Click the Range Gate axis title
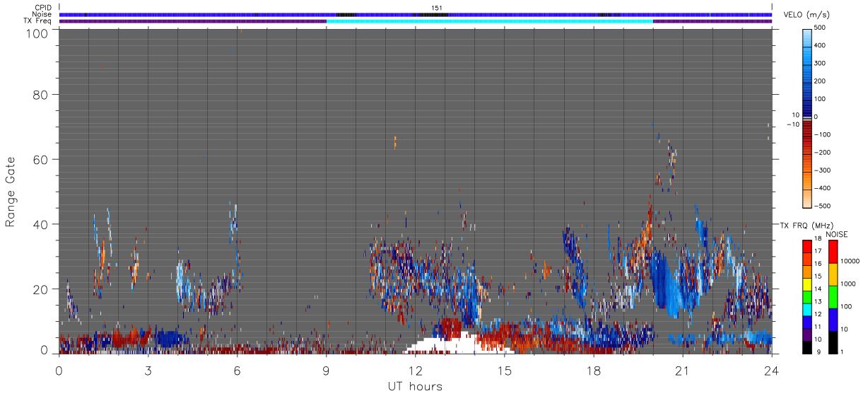 click(11, 191)
